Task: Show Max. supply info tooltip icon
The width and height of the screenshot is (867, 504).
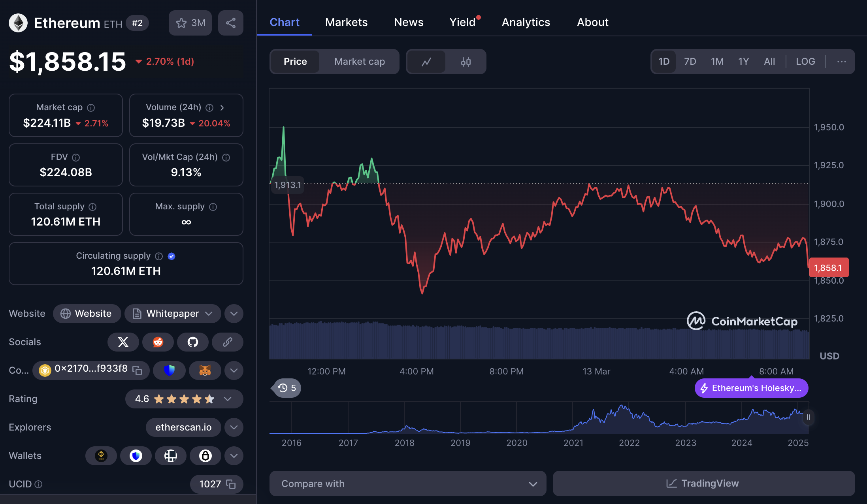Action: pyautogui.click(x=213, y=207)
